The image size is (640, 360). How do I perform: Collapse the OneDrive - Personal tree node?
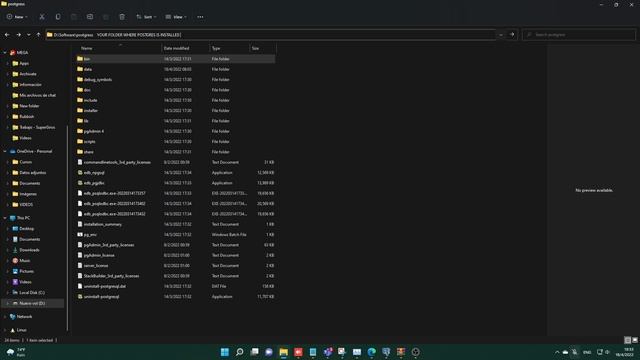click(5, 151)
